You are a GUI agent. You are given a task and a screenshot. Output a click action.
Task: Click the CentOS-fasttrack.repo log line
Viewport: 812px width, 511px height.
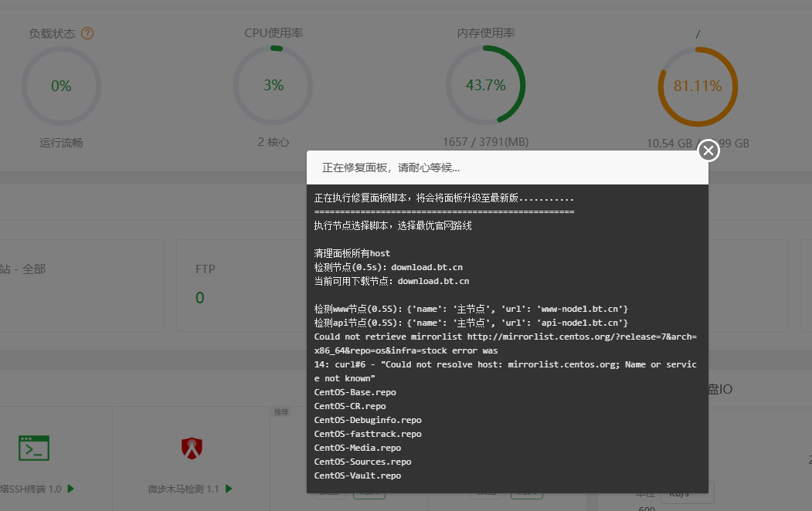[x=368, y=434]
